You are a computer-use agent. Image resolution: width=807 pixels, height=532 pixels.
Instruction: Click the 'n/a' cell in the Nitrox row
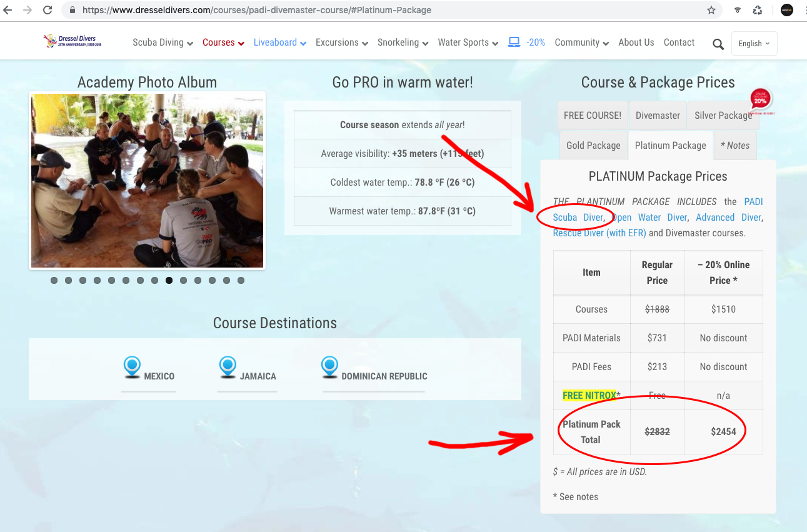click(723, 395)
